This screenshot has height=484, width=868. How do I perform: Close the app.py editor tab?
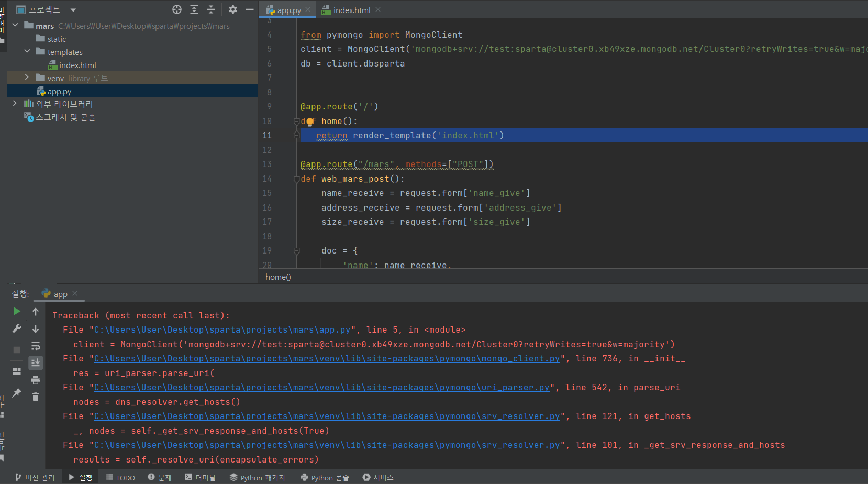pos(308,9)
